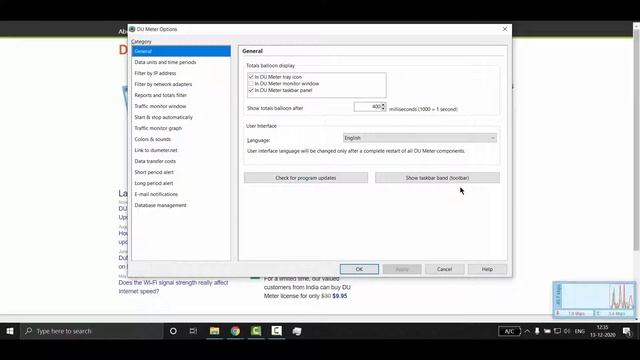Expand hidden system tray icons chevron
The width and height of the screenshot is (640, 360).
(x=527, y=331)
